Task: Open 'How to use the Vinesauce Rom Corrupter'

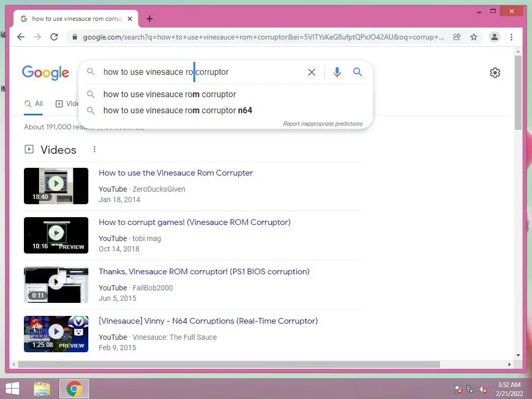Action: click(176, 172)
